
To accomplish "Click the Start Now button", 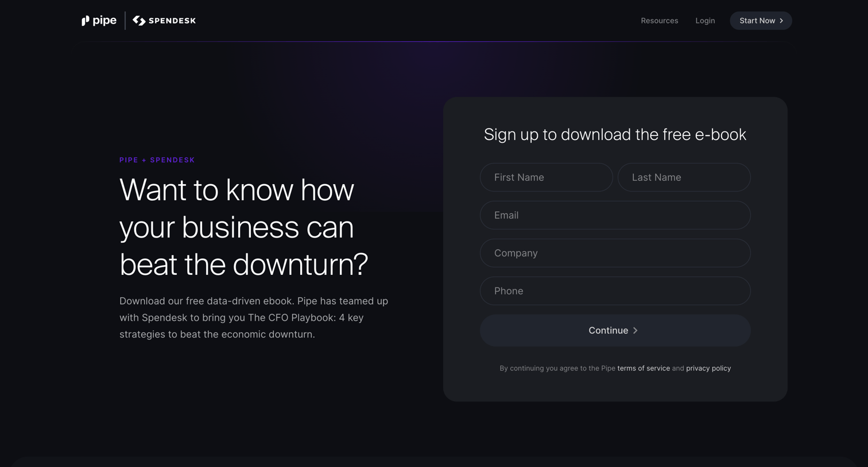I will (761, 21).
